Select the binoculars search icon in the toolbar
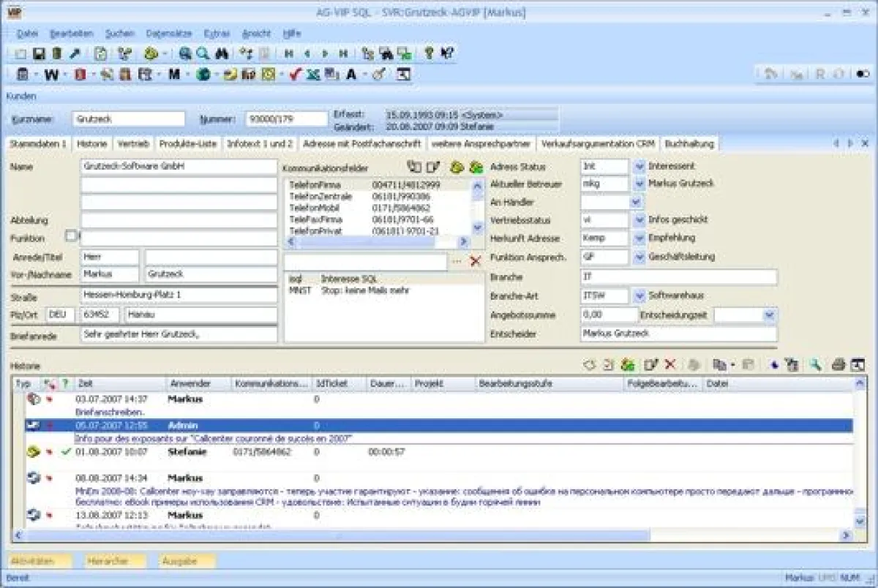 pos(222,53)
